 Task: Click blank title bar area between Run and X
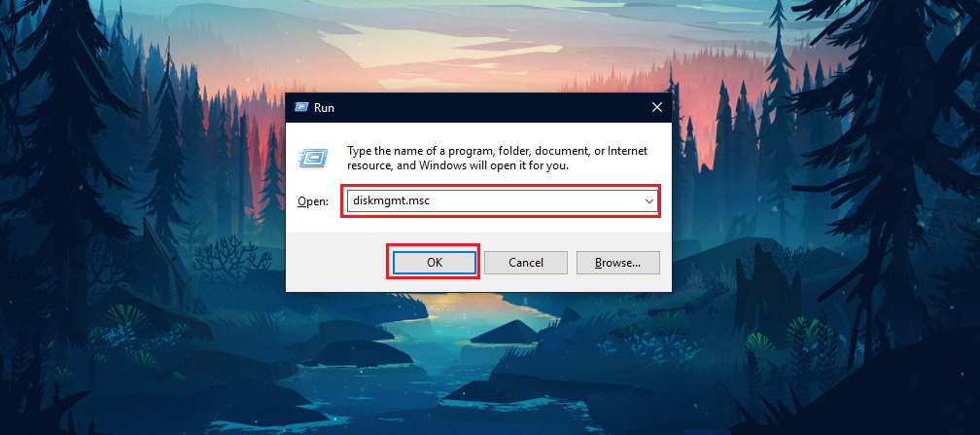point(487,108)
